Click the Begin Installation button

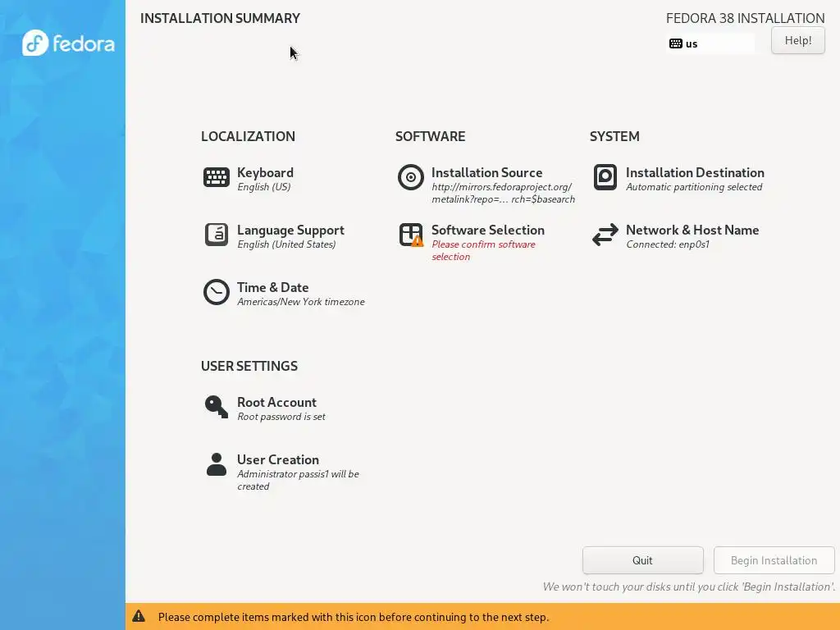pos(774,560)
